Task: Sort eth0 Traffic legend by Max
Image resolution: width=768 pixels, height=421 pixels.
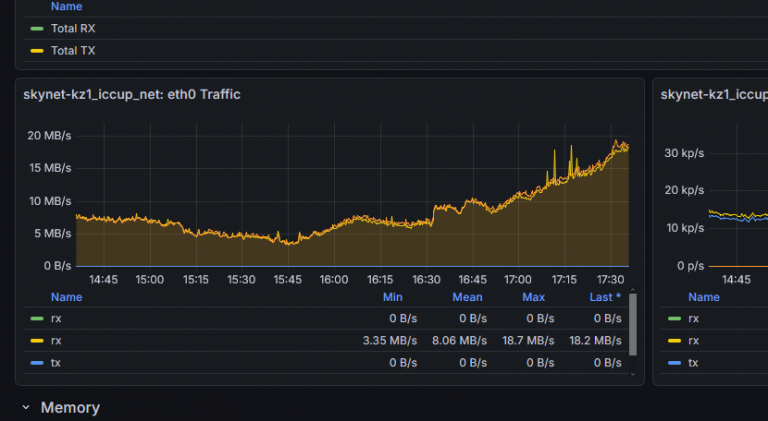Action: (x=533, y=297)
